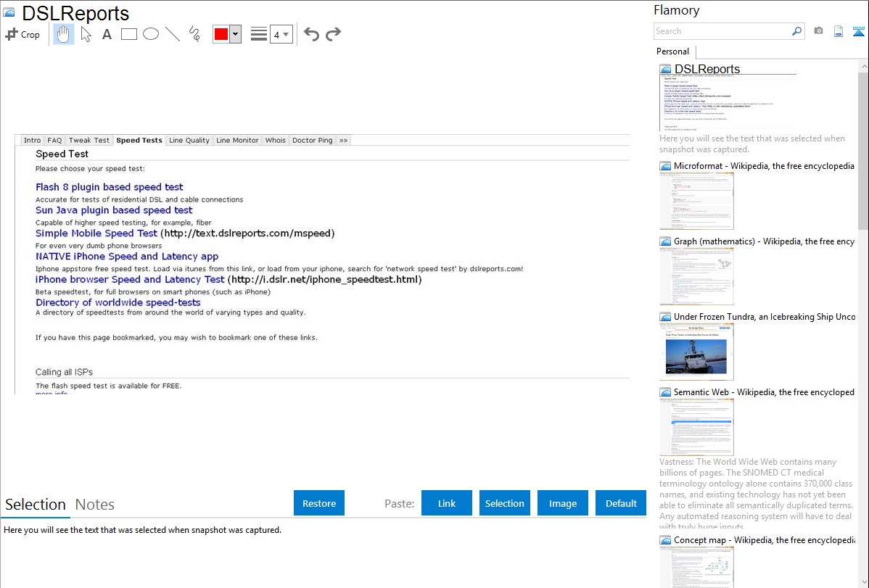
Task: Click the Intro tab in snapshot
Action: click(x=32, y=140)
